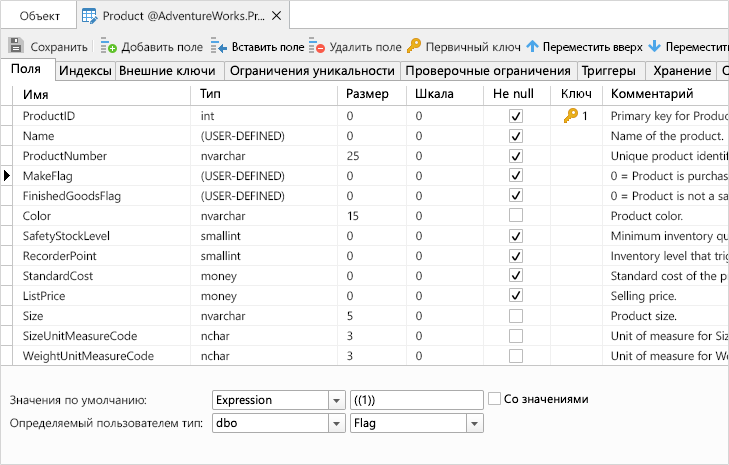729x465 pixels.
Task: Click the 'Name of the product.' comment
Action: pos(667,136)
